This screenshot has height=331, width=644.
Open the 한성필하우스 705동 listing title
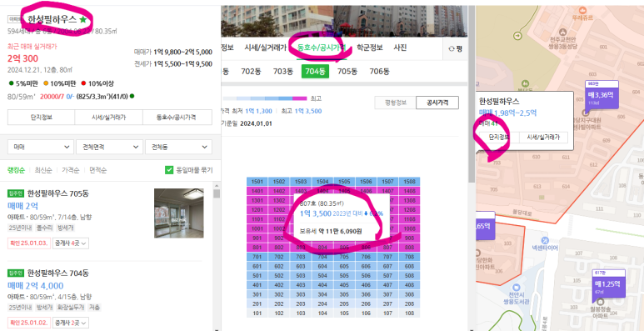point(58,193)
